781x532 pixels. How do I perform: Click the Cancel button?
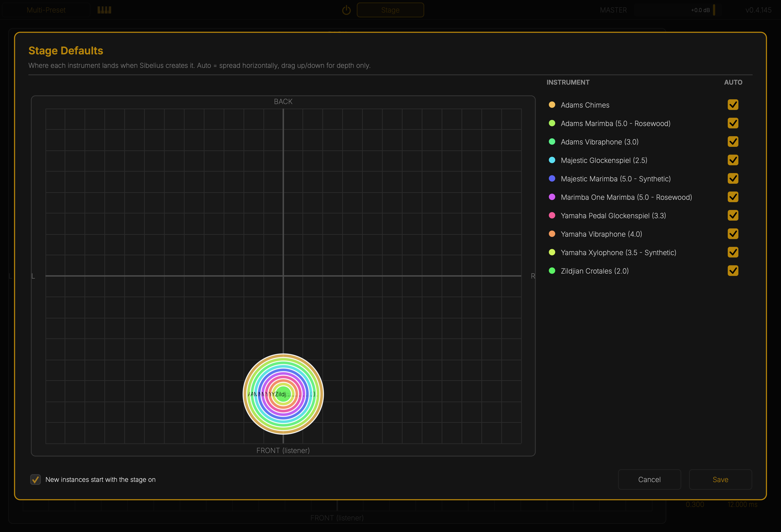(x=649, y=479)
